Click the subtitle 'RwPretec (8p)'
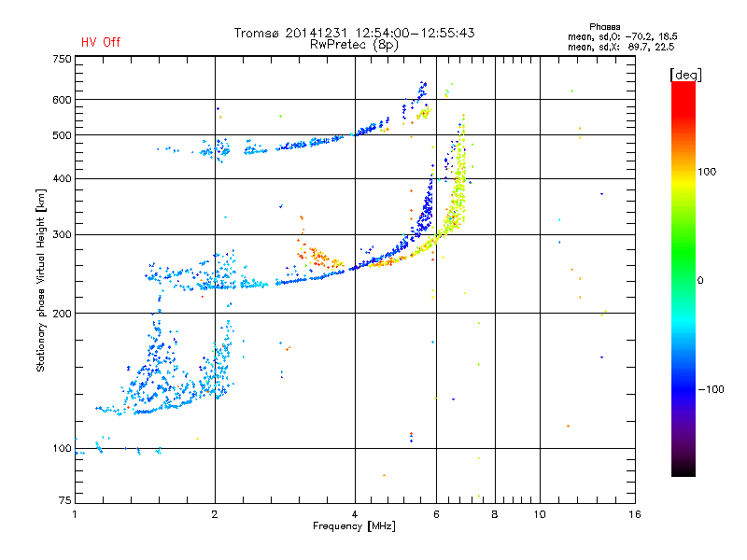The image size is (747, 560). (354, 45)
